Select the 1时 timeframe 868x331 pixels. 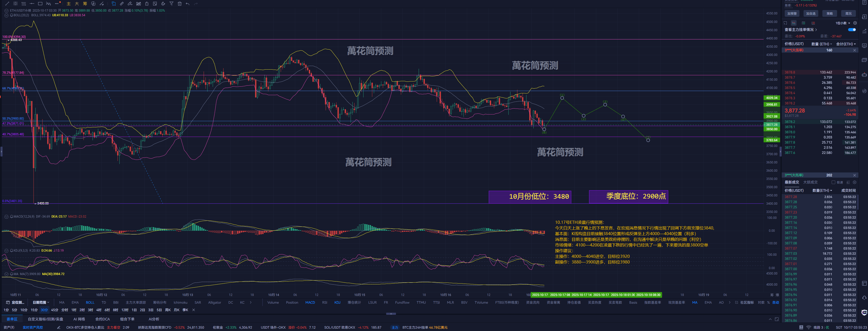(x=74, y=310)
